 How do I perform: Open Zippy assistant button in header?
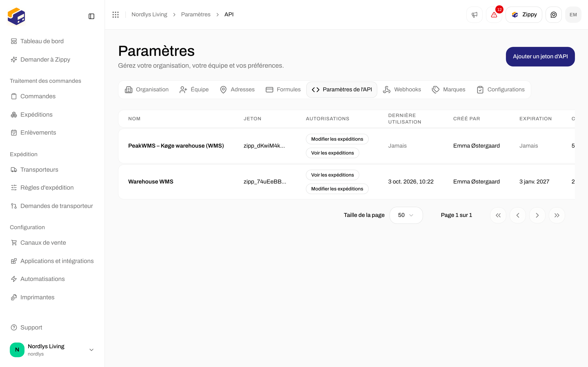(x=524, y=14)
